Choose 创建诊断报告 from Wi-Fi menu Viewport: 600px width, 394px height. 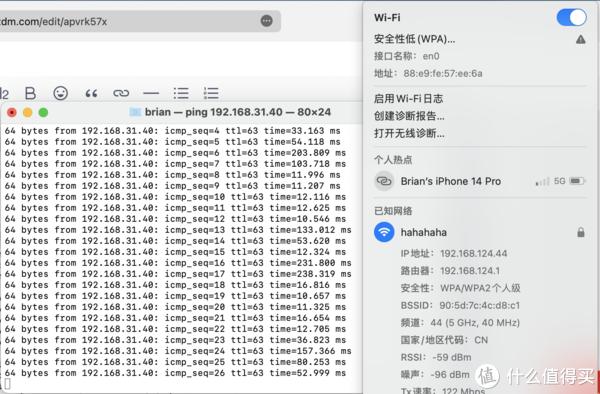coord(409,116)
